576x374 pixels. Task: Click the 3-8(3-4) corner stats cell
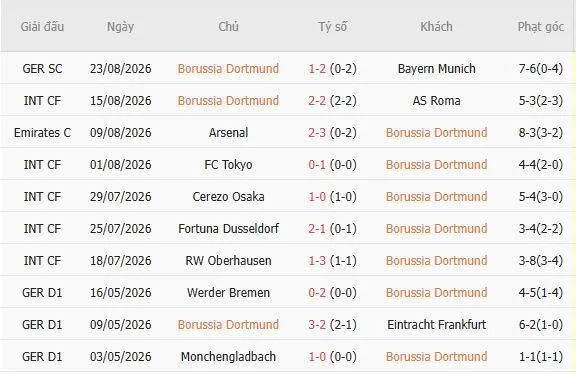pyautogui.click(x=541, y=260)
